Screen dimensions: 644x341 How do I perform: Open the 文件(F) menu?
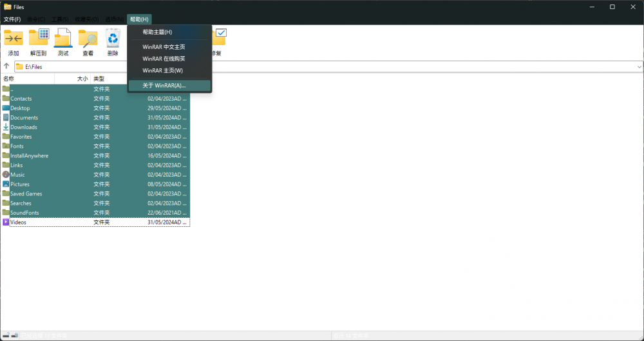(12, 19)
